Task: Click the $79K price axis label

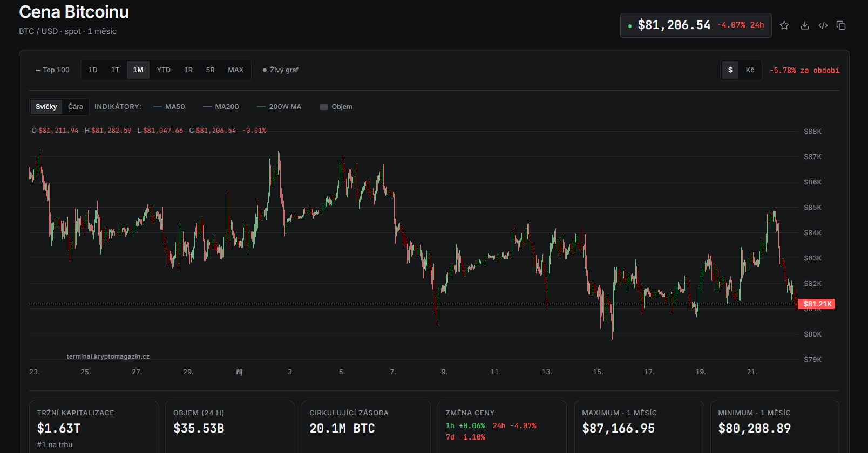Action: tap(812, 360)
